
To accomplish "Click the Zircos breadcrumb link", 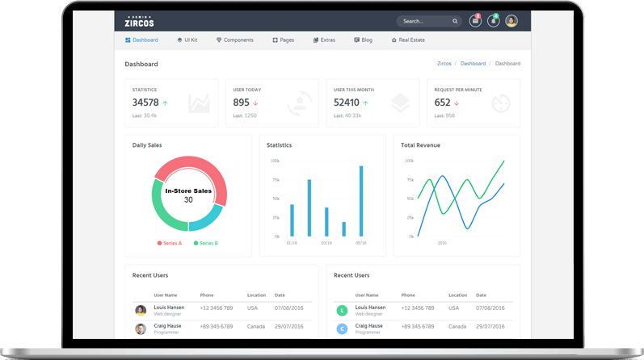I will tap(444, 63).
